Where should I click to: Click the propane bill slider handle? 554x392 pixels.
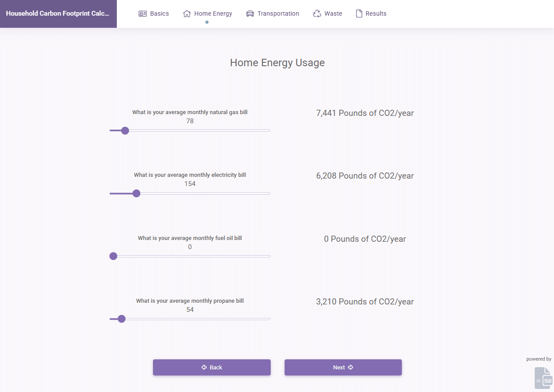[x=121, y=319]
